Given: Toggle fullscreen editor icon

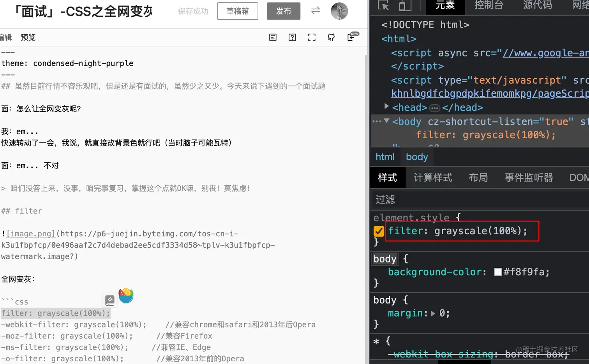Looking at the screenshot, I should click(312, 37).
